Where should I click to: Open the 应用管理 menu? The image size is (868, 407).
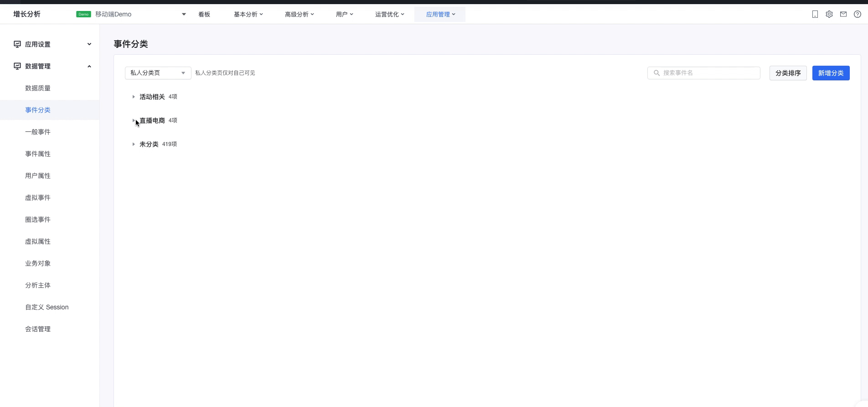coord(440,14)
